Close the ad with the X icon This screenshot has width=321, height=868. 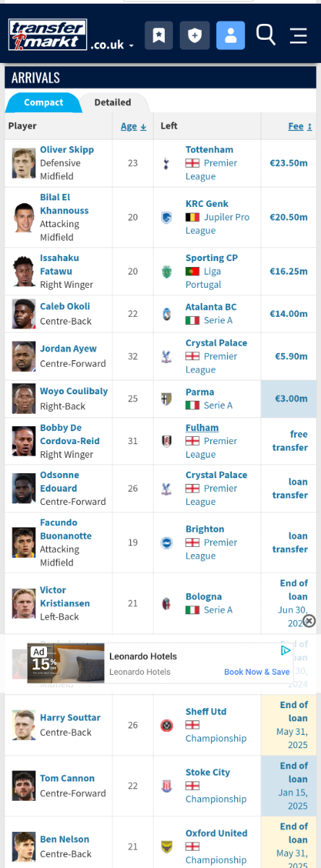tap(309, 621)
